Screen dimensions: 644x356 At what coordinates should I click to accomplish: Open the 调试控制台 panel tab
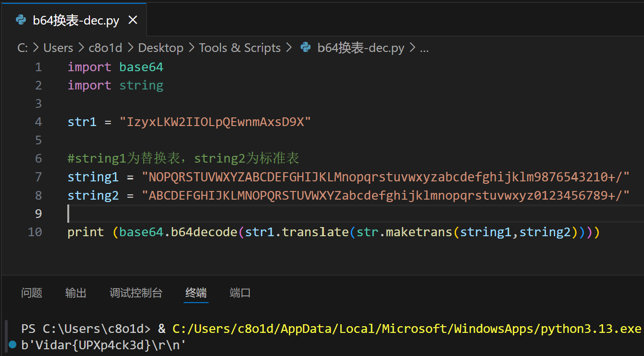click(x=136, y=292)
